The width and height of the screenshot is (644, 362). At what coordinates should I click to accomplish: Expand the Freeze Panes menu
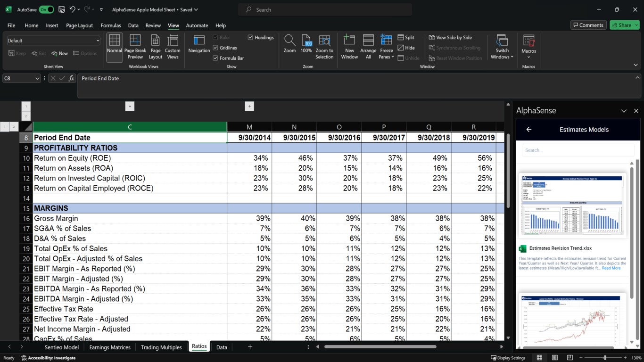[386, 54]
